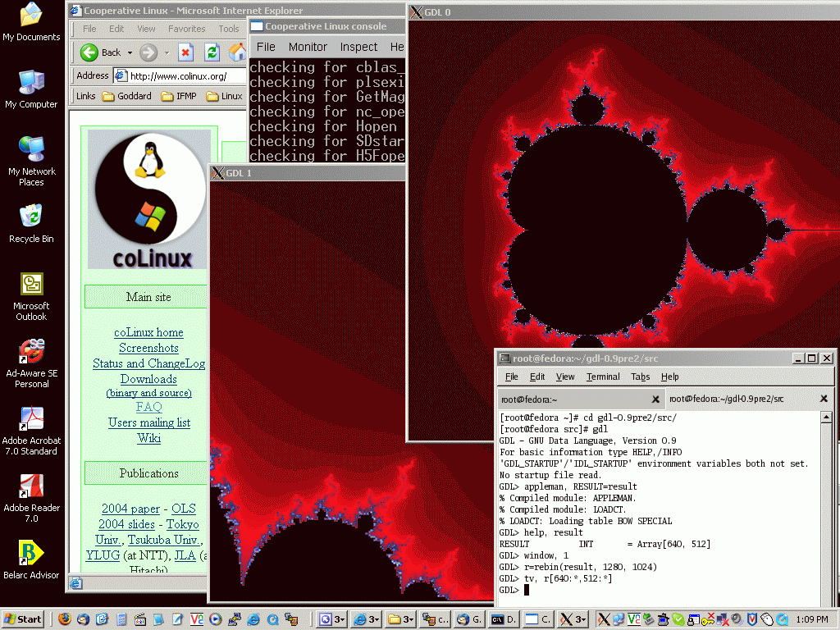Click the Screenshots link on coLinux page
The image size is (840, 630).
tap(148, 348)
